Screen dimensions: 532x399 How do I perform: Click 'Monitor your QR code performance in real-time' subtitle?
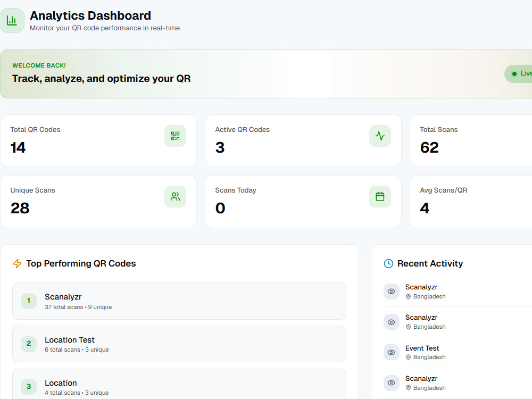coord(105,28)
